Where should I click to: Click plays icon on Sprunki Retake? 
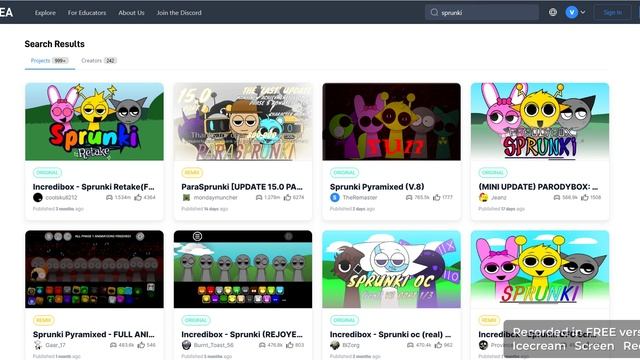pos(109,198)
